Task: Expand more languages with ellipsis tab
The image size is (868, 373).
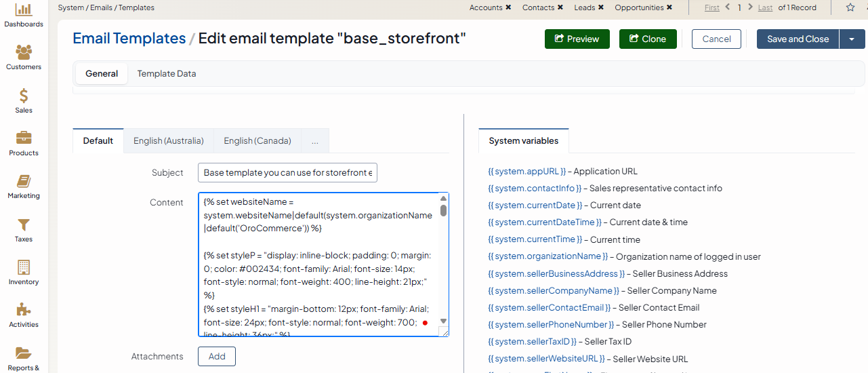Action: point(315,141)
